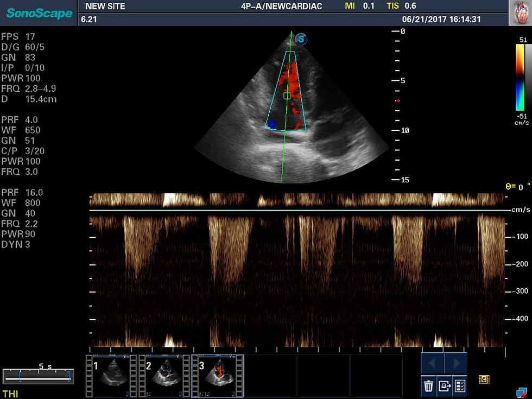The width and height of the screenshot is (532, 399).
Task: Click the network disconnected icon
Action: point(522,393)
